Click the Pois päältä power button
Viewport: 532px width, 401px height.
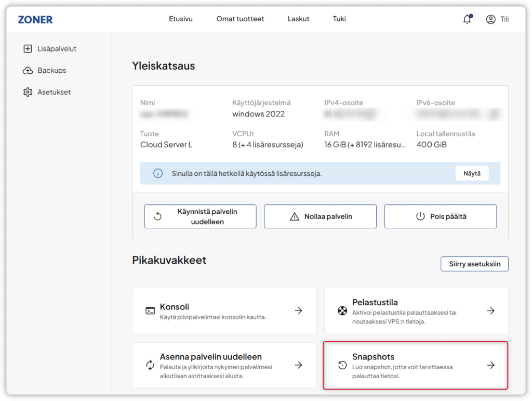(x=440, y=216)
